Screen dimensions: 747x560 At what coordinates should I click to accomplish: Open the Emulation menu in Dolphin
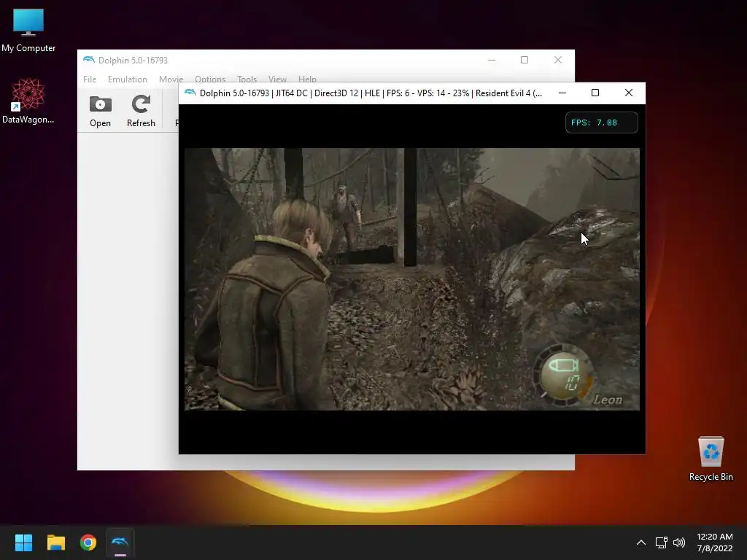click(x=127, y=79)
